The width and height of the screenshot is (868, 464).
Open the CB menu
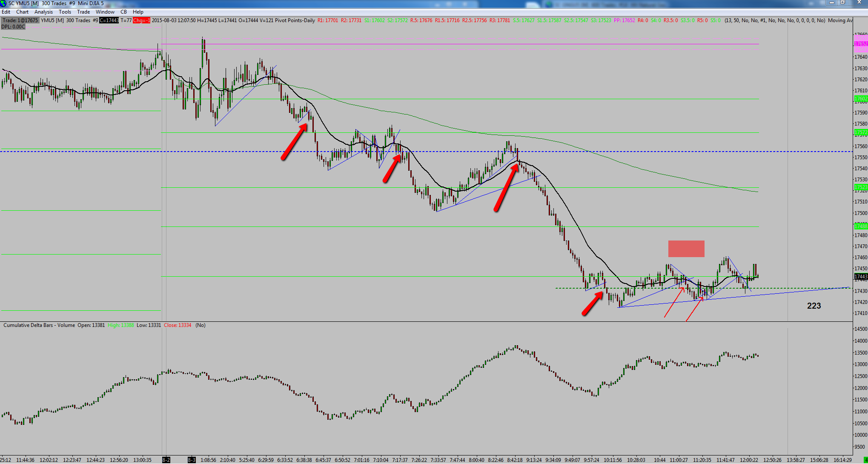(x=123, y=12)
